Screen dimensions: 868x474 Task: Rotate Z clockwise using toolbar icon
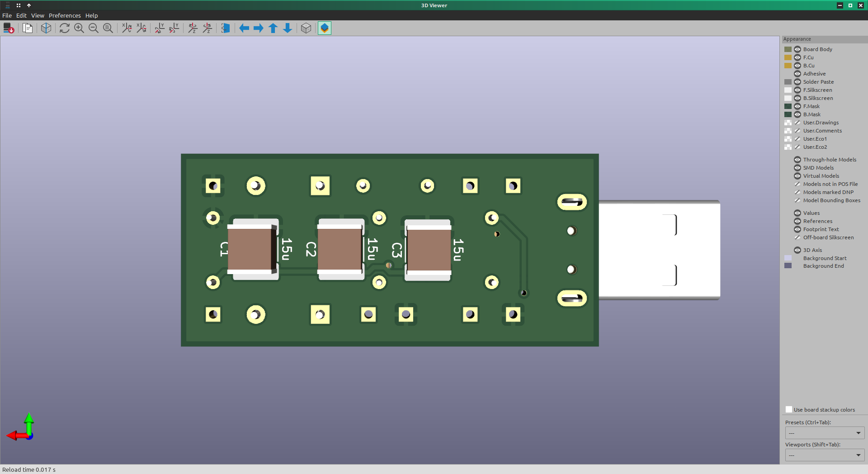tap(193, 28)
